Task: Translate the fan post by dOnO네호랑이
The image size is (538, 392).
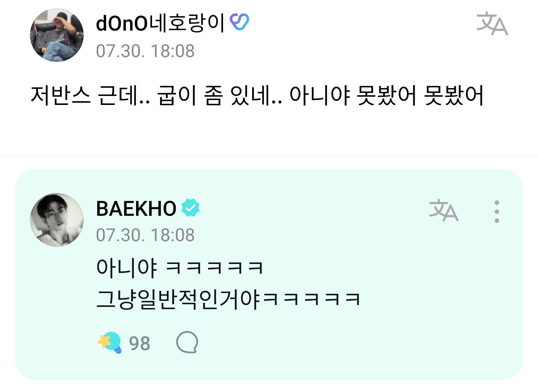Action: 492,24
